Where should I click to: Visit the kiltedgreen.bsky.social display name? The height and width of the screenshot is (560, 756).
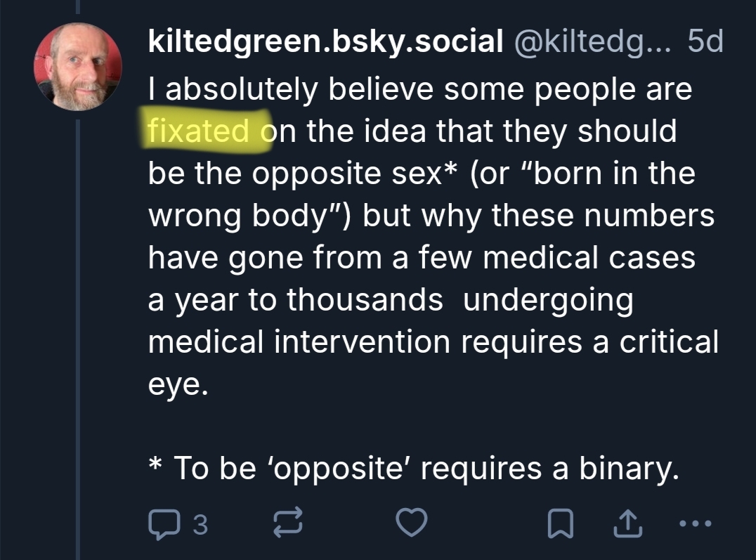(325, 43)
